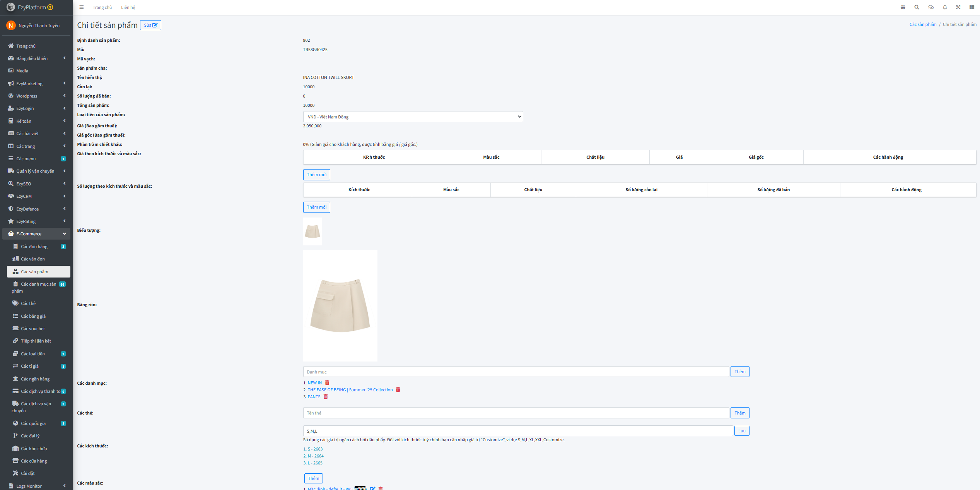Toggle fullscreen with expand arrows icon

click(x=958, y=7)
